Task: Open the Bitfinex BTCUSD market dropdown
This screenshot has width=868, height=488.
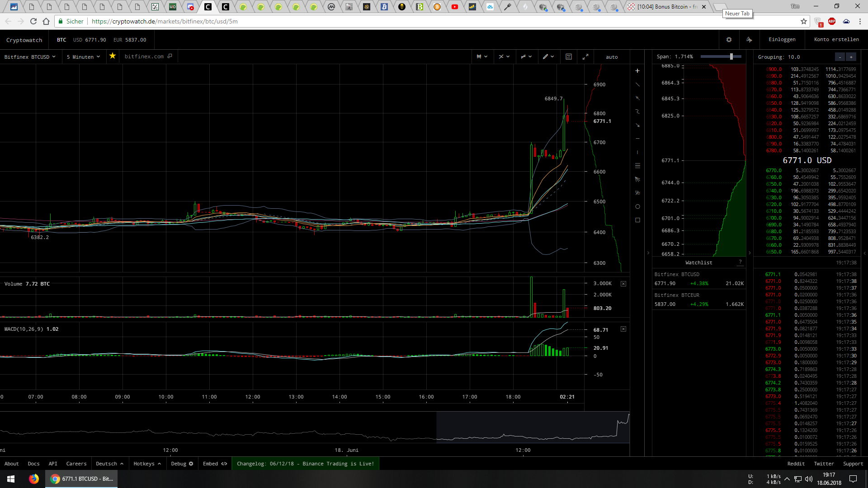Action: 30,57
